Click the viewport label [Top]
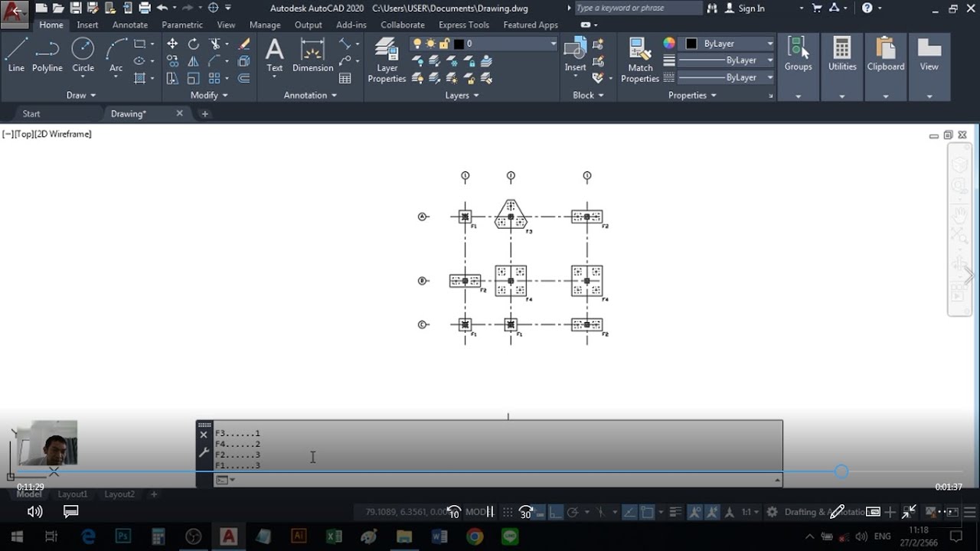 click(23, 134)
